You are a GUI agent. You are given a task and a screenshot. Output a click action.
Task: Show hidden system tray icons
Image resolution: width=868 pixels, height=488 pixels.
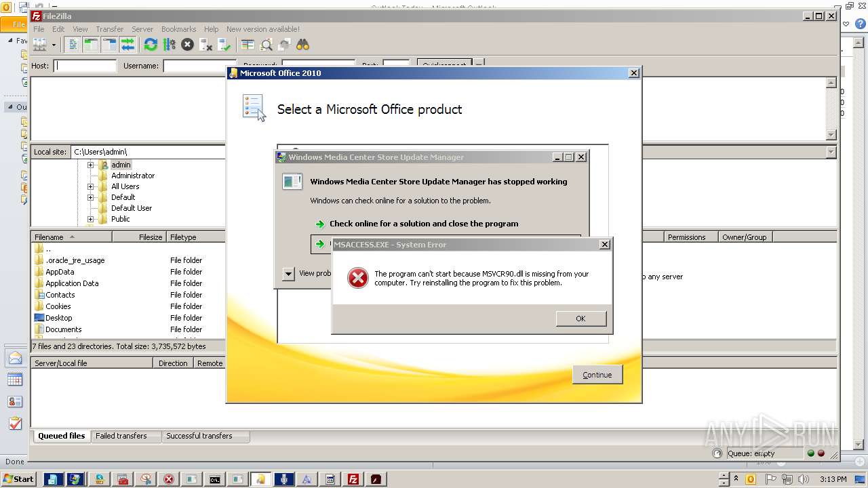[736, 479]
